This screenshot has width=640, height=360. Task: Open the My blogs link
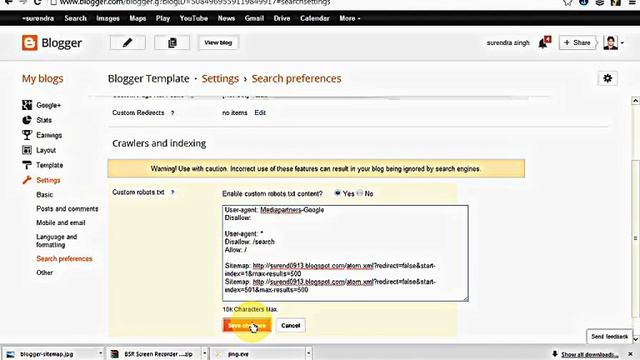coord(42,78)
